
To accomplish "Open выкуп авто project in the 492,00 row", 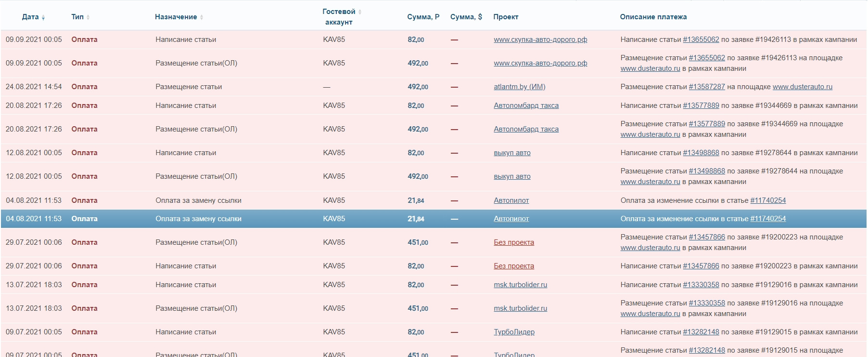I will (x=512, y=176).
